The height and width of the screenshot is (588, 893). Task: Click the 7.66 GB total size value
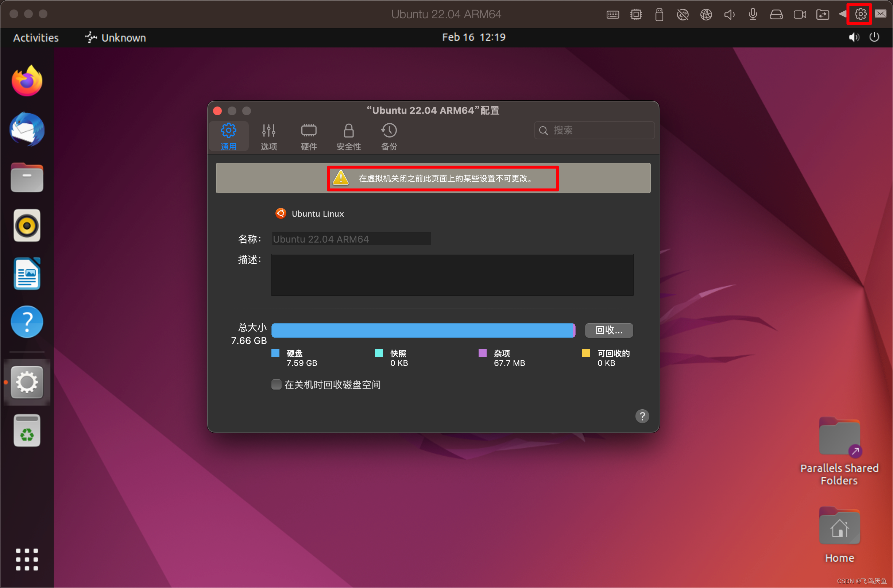tap(249, 341)
